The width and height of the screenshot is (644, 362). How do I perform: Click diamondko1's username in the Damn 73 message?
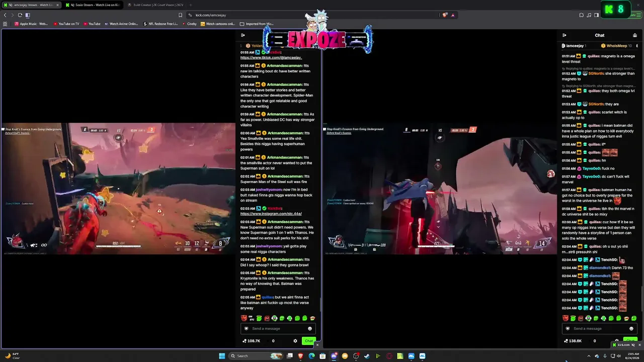(x=599, y=267)
